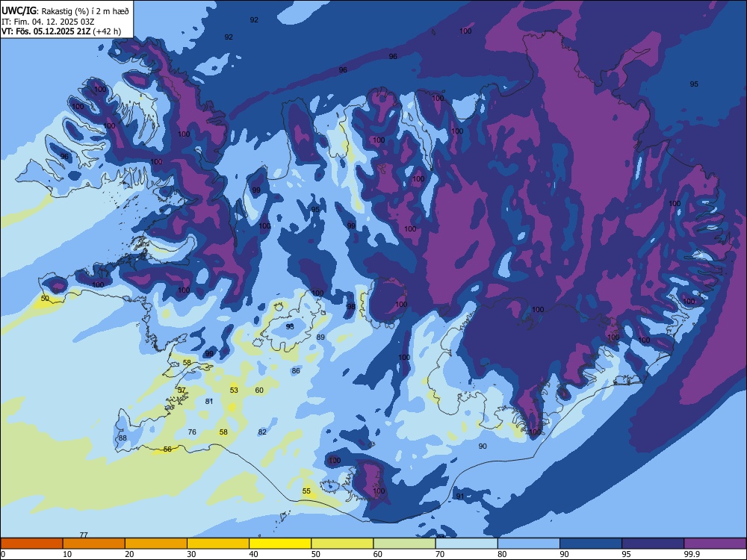747x560 pixels.
Task: Select the 95–99.9 dark indigo legend swatch
Action: [653, 544]
